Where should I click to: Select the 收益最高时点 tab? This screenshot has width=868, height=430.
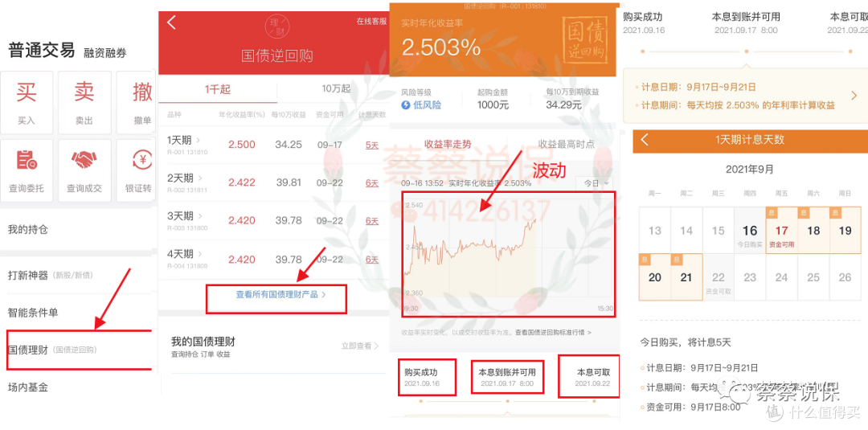coord(567,144)
